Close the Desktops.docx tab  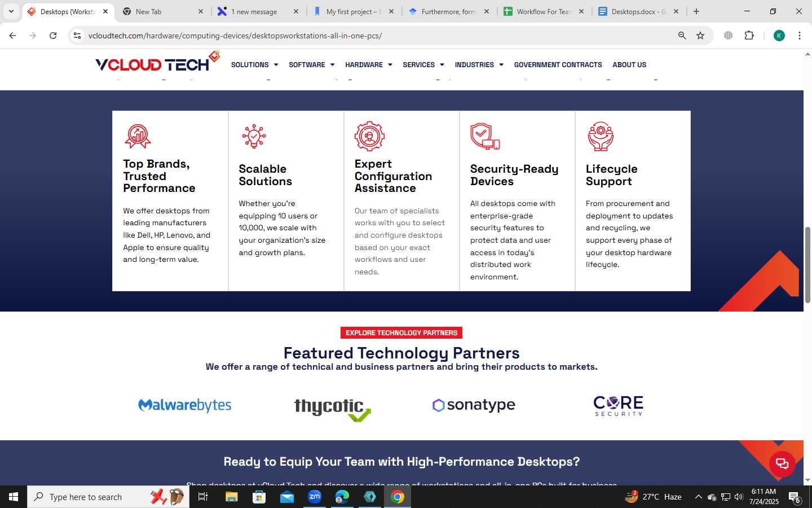pyautogui.click(x=676, y=11)
